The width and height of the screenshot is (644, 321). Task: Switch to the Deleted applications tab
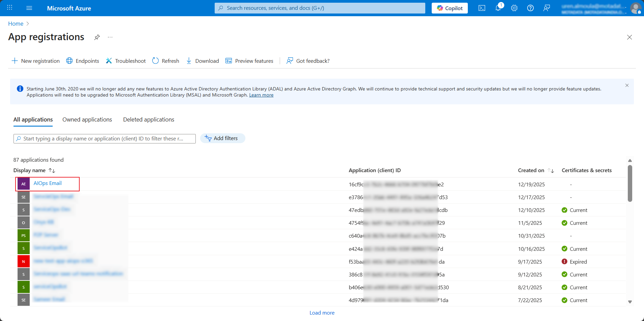pos(149,119)
